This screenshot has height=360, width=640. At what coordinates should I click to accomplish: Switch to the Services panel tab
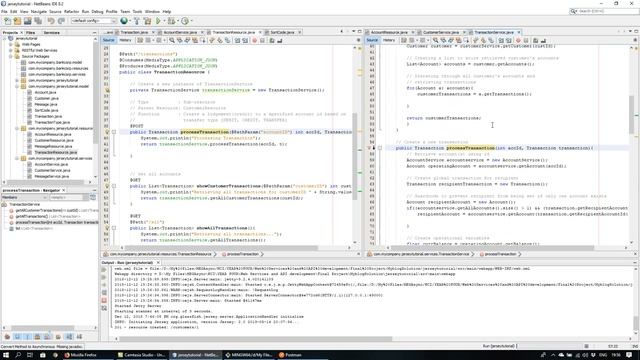coord(51,32)
